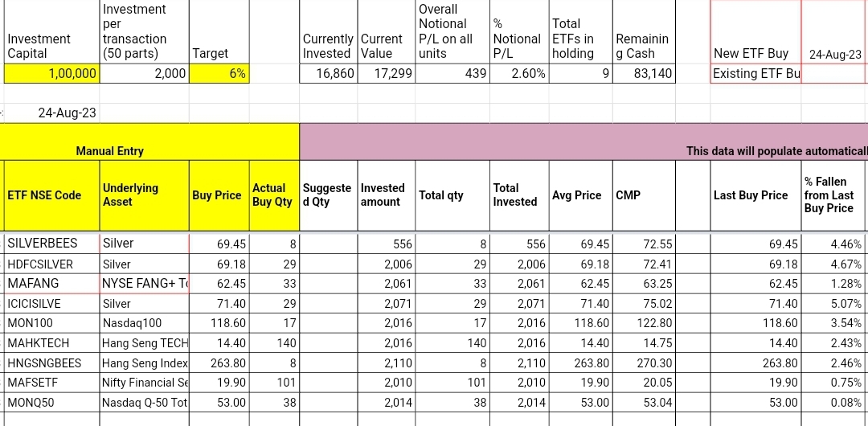Click the Hang Seng Index underlying asset cell
The image size is (868, 426).
[x=145, y=363]
